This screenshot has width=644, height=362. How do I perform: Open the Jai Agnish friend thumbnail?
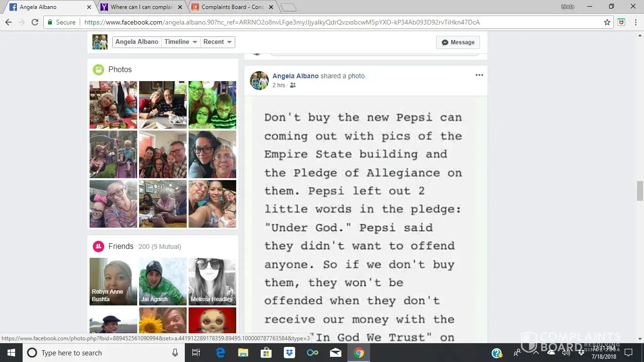[x=163, y=281]
